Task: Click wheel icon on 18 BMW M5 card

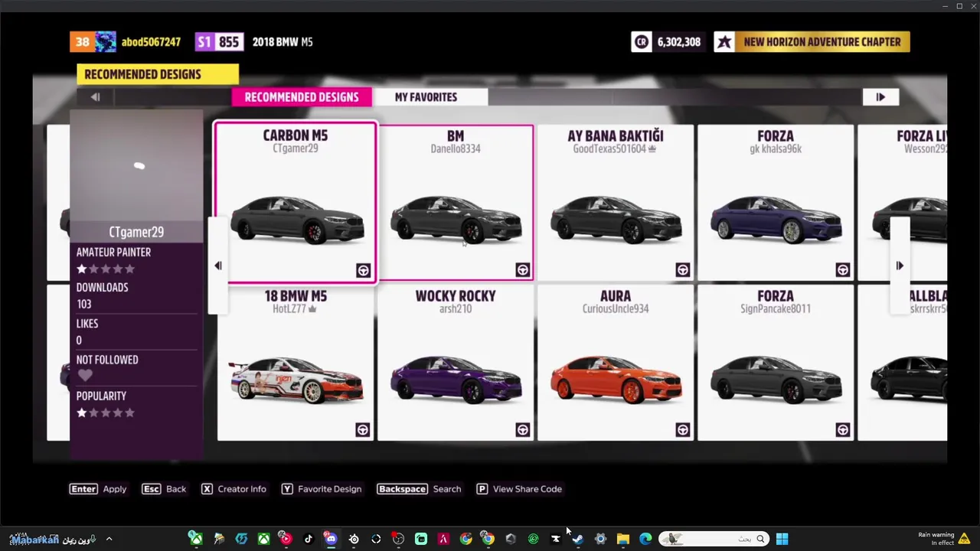Action: point(363,429)
